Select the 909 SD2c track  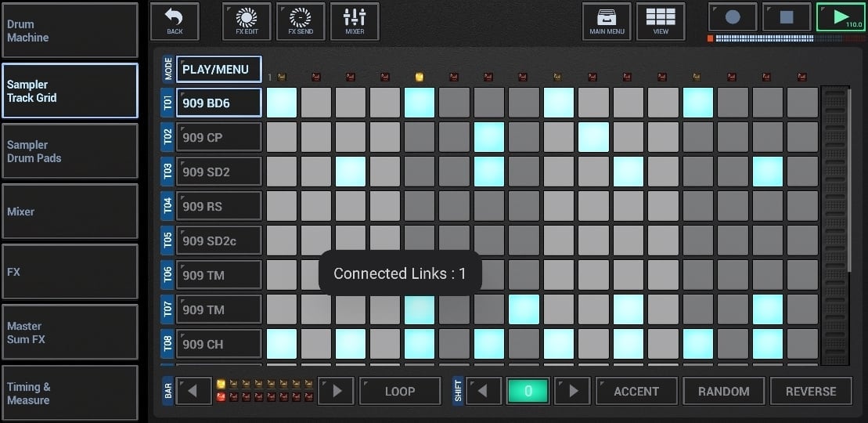218,240
